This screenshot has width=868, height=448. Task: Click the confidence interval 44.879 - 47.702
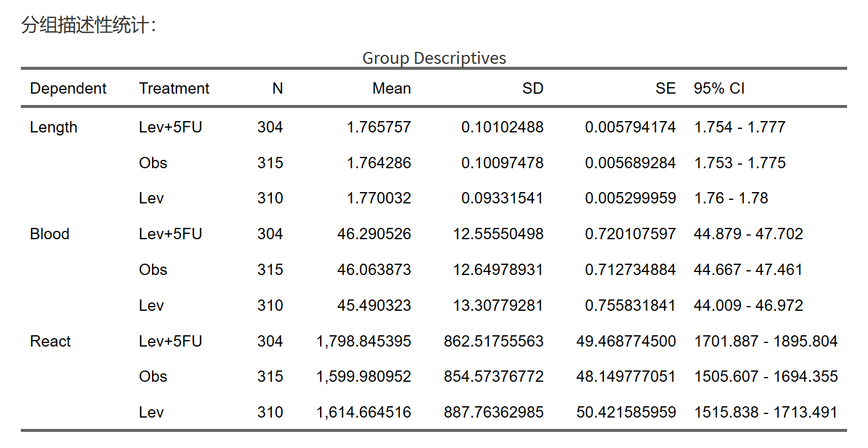click(748, 234)
